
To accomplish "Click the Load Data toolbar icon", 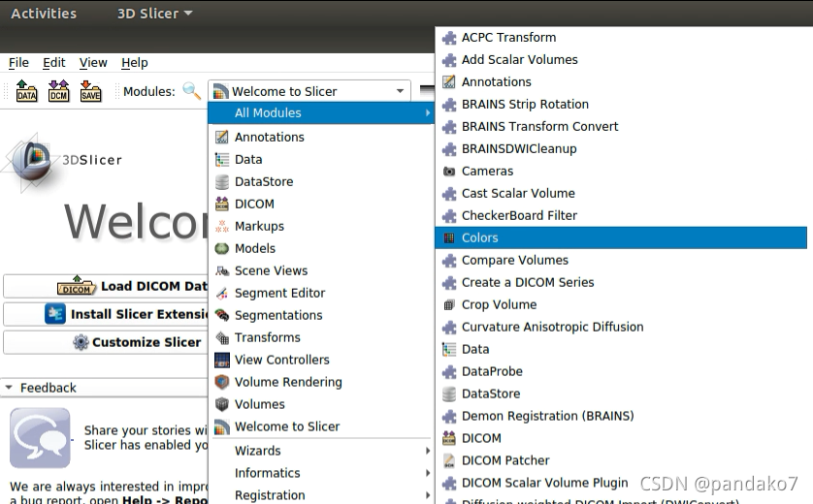I will click(26, 91).
